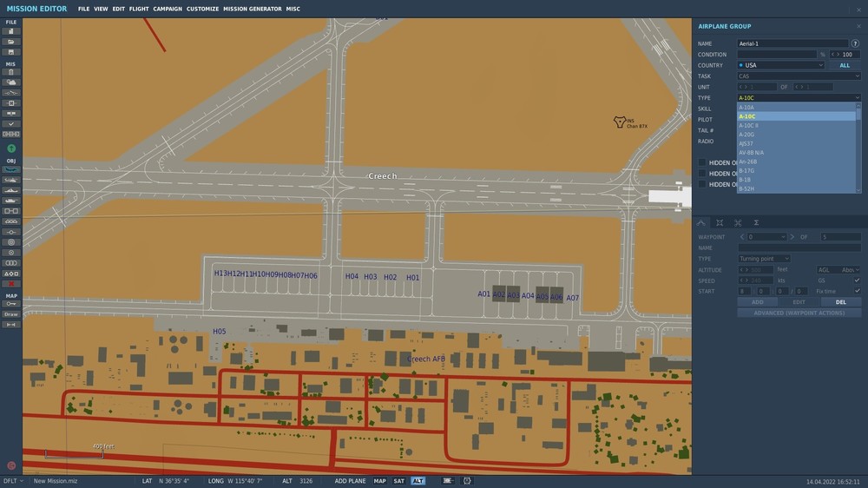Go to previous waypoint arrow
The image size is (868, 488).
742,237
